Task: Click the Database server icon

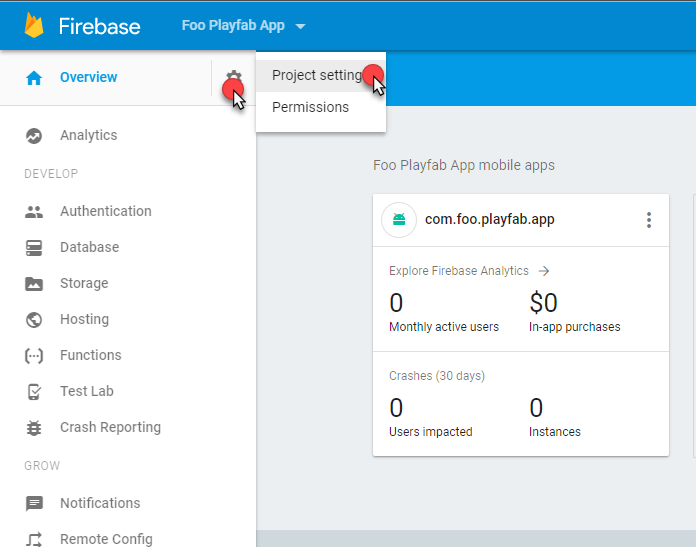Action: (34, 248)
